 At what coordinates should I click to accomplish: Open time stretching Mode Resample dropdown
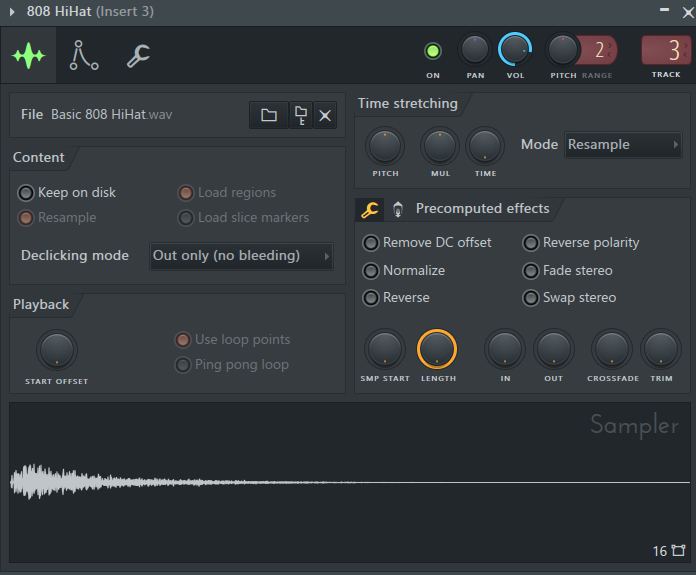623,145
